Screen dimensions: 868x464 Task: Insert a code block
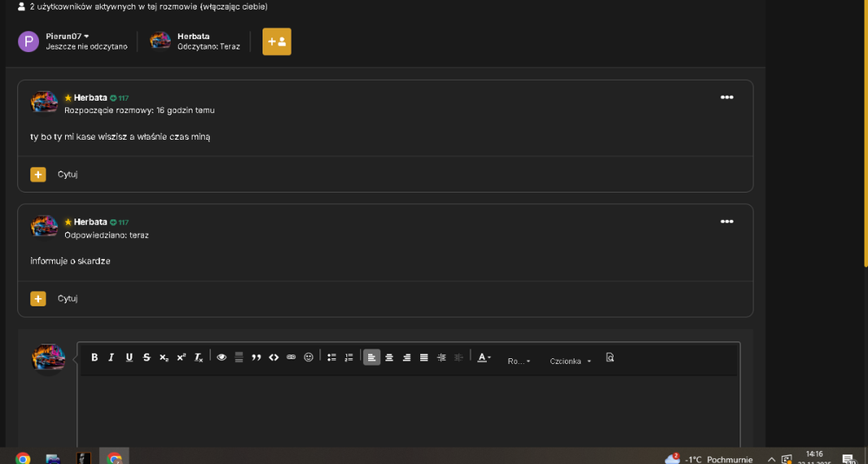click(x=273, y=358)
